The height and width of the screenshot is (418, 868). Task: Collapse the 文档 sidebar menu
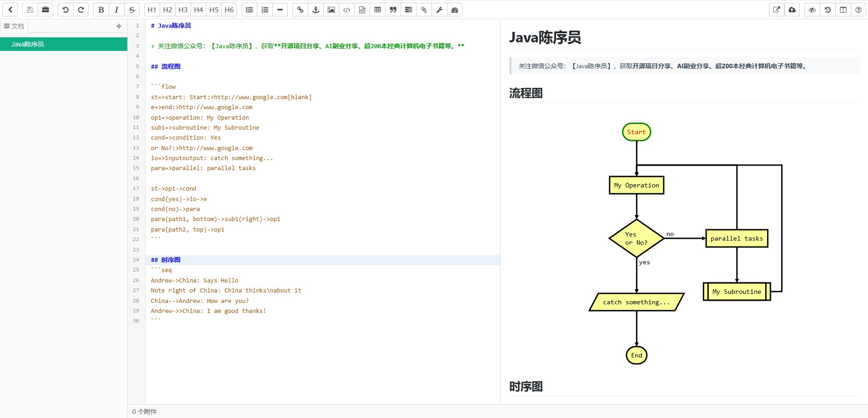click(14, 26)
